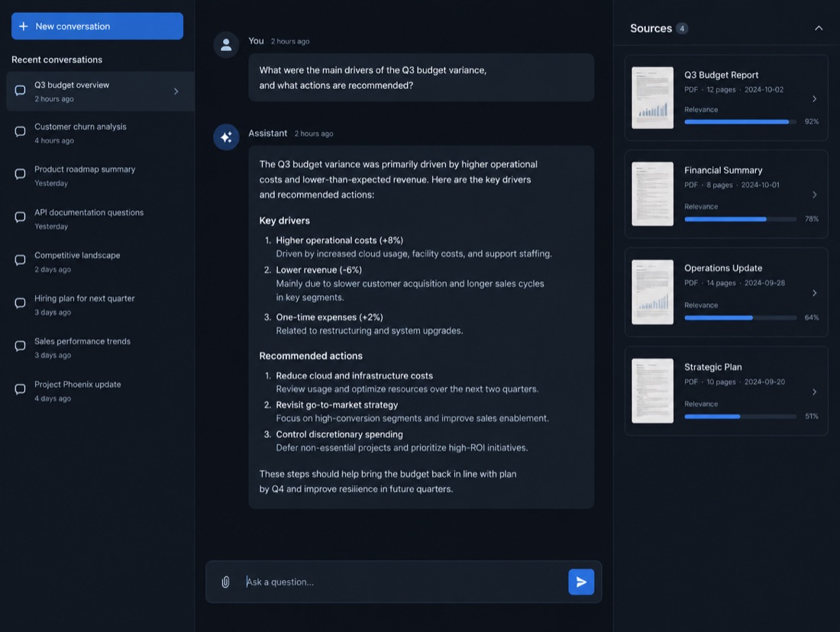Image resolution: width=840 pixels, height=632 pixels.
Task: Open Competitive landscape conversation
Action: point(100,262)
